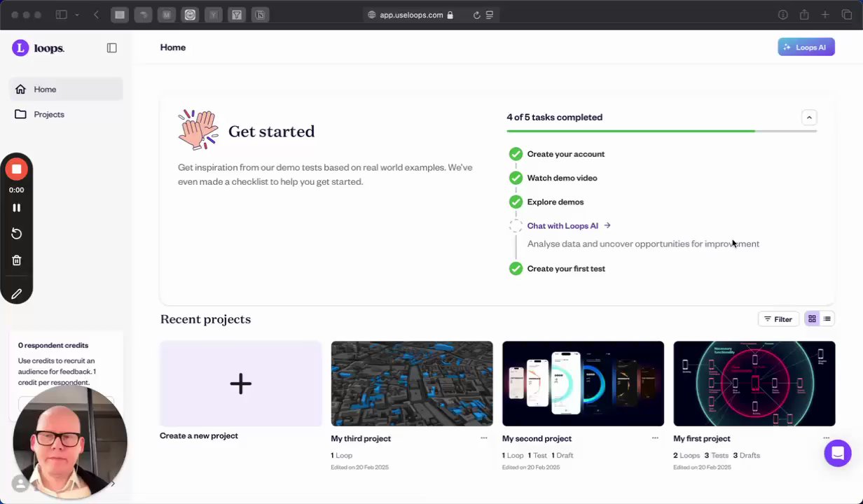
Task: Switch to grid view of projects
Action: point(812,319)
